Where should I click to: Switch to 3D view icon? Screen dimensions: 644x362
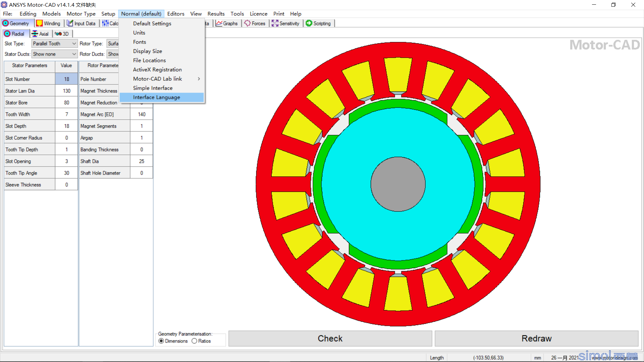click(58, 34)
